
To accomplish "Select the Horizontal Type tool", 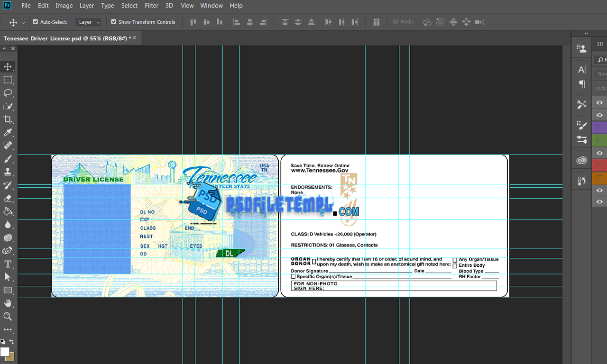I will point(8,264).
